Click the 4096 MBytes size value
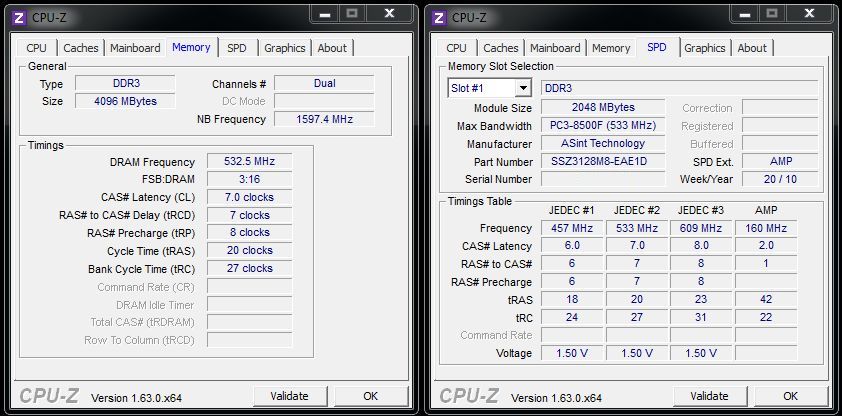 [x=125, y=101]
